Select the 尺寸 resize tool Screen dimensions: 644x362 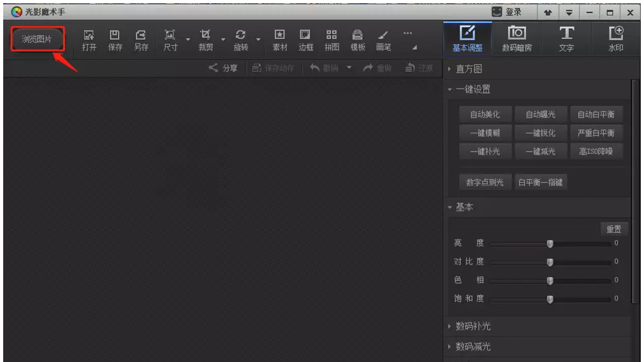point(170,40)
